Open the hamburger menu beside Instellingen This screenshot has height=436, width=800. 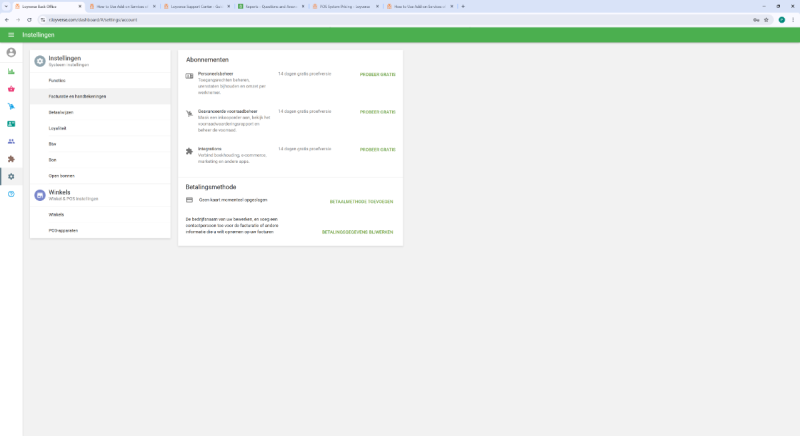(x=11, y=35)
